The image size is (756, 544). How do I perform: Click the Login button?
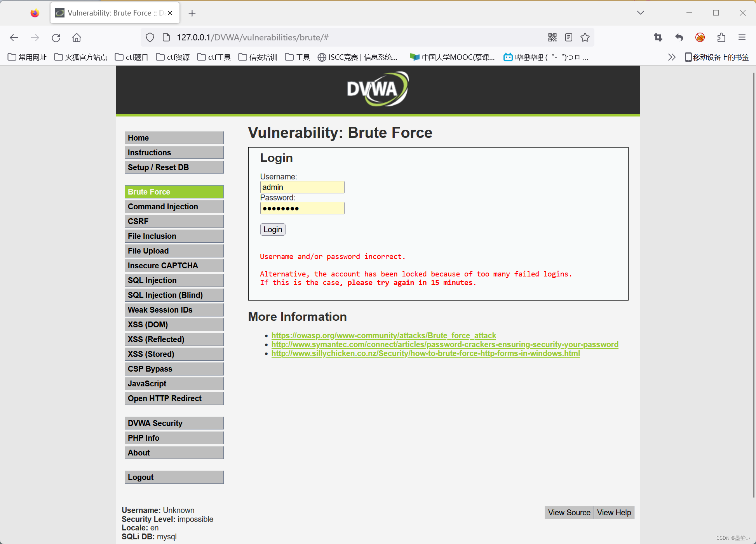coord(273,229)
